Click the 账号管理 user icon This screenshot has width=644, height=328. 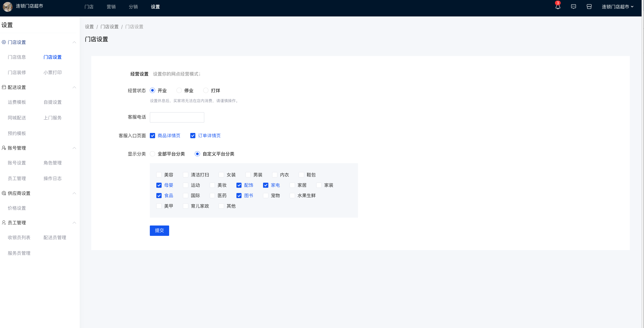pos(4,148)
